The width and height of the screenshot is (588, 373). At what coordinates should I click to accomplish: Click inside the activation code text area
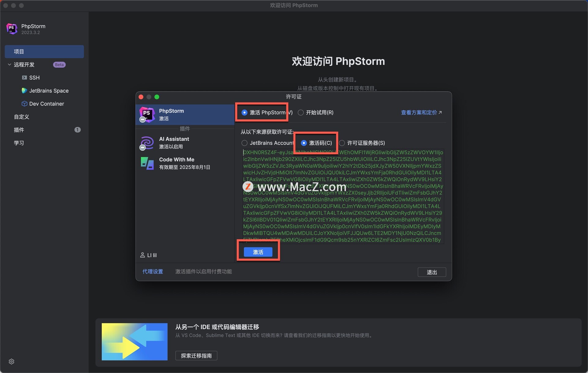tap(343, 196)
